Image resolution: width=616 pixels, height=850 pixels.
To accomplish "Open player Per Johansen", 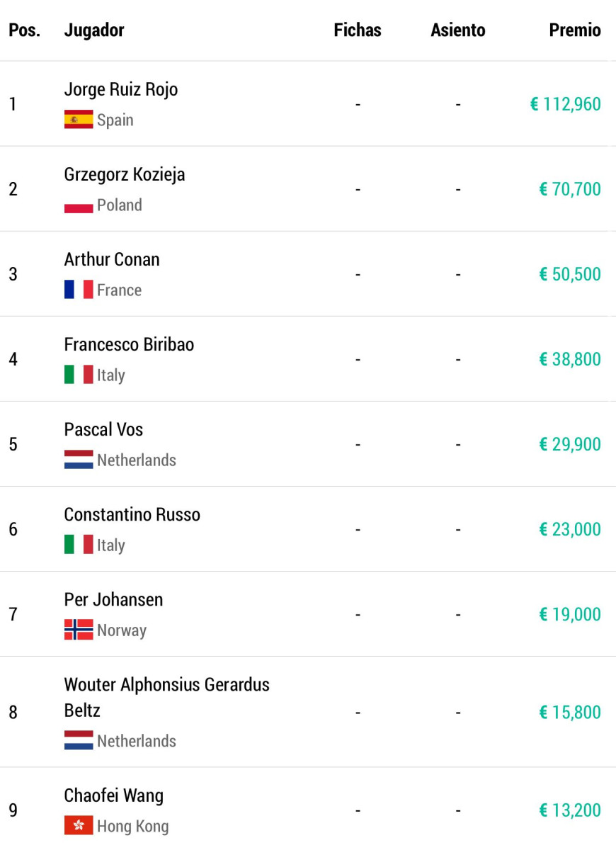I will point(113,599).
